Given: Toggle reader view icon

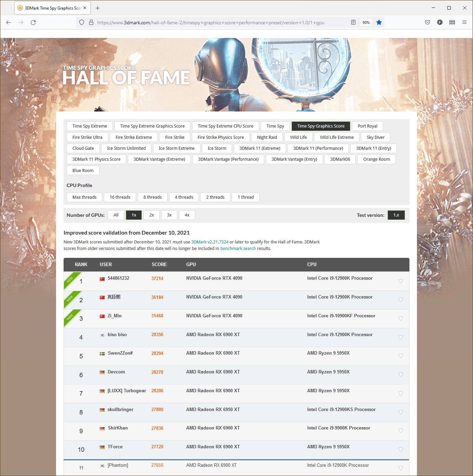Looking at the screenshot, I should (x=353, y=23).
